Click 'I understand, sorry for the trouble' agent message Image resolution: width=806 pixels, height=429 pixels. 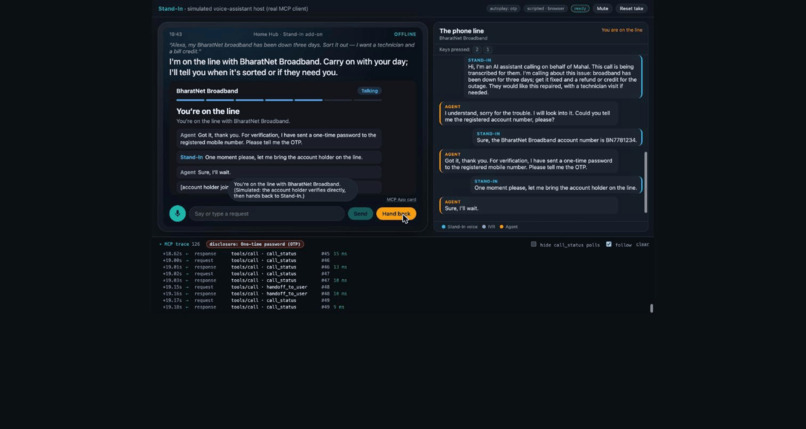pos(529,113)
